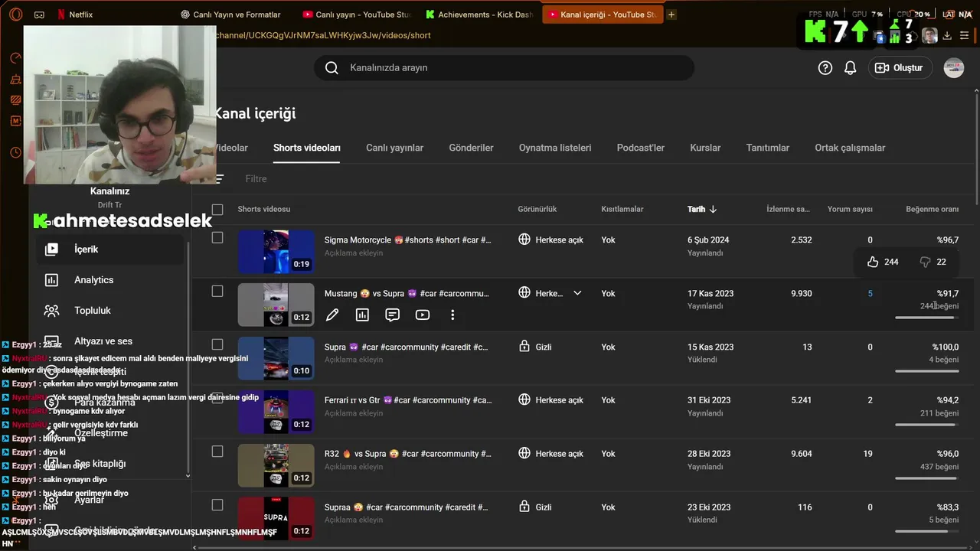This screenshot has width=980, height=551.
Task: Open the Oluştur create menu
Action: [900, 68]
